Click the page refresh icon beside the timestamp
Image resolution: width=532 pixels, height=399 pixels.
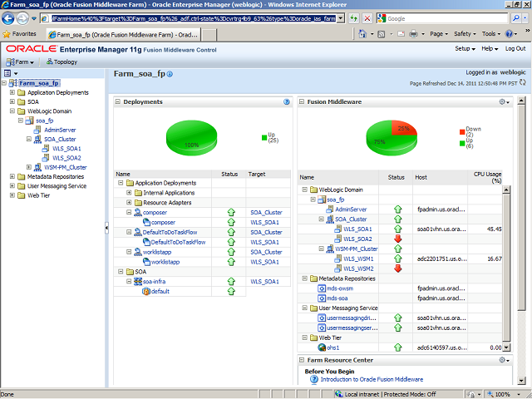point(524,83)
